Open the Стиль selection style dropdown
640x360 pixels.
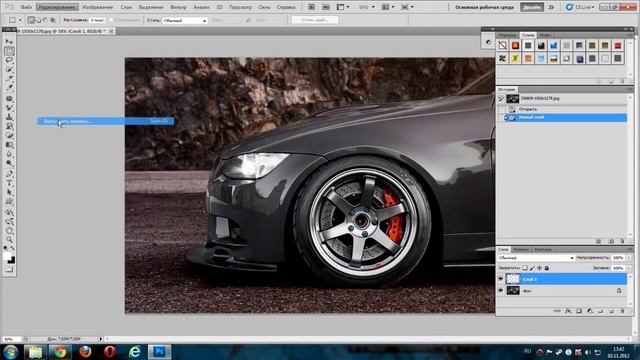pyautogui.click(x=185, y=20)
